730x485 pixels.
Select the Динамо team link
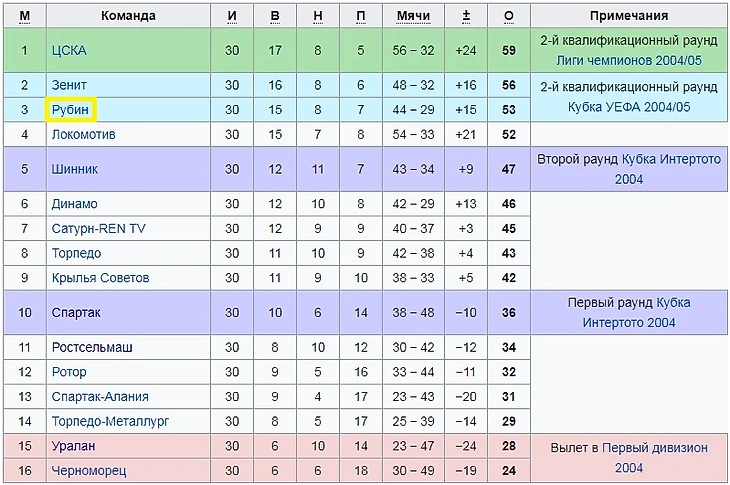click(75, 204)
